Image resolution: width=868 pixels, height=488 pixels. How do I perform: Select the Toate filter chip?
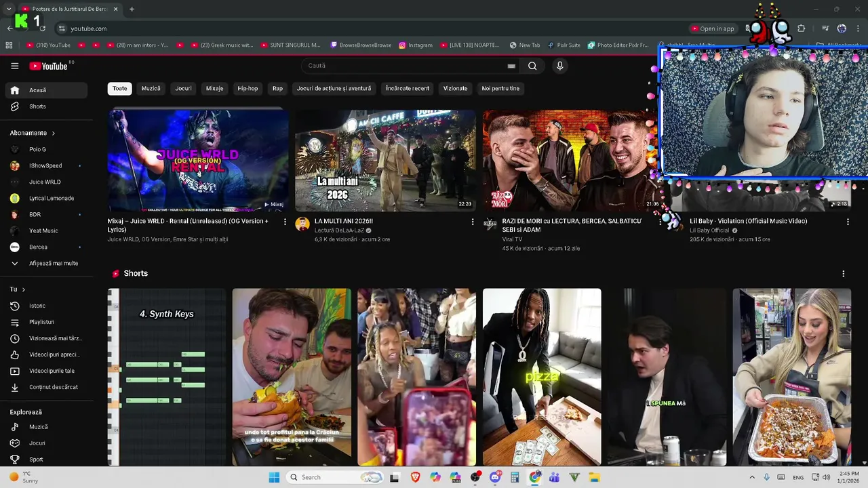(x=119, y=88)
